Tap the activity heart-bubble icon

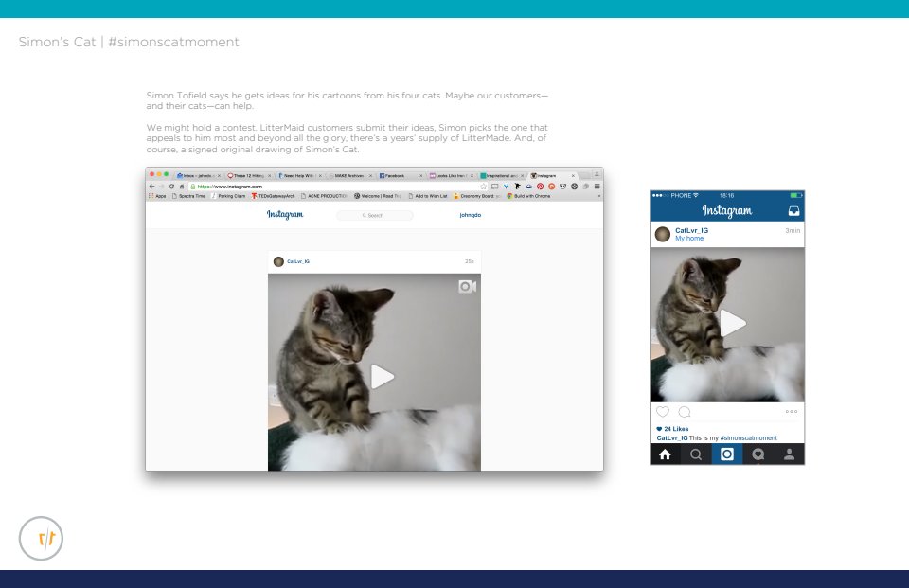[x=758, y=454]
